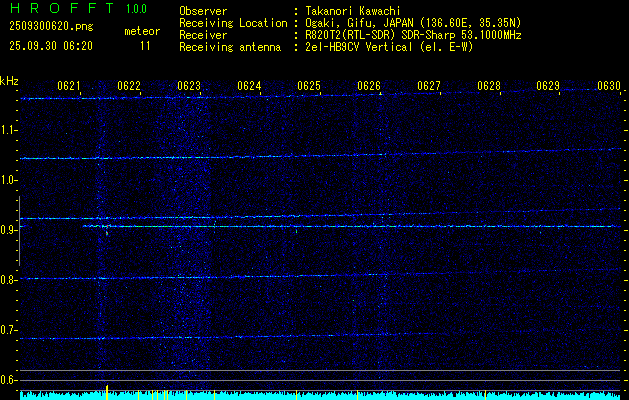Click the 1.0 kHz axis label
Screen dimensions: 629x400
[9, 180]
